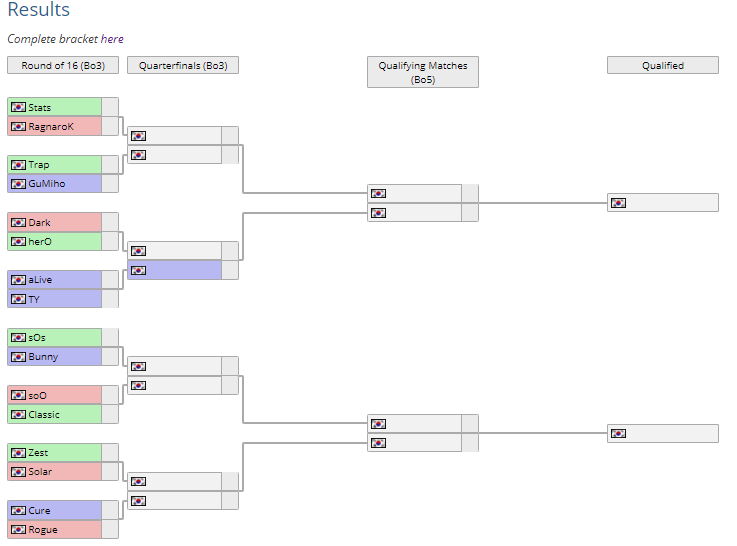Select player name Cure
Screen dimensions: 737x546
(39, 510)
